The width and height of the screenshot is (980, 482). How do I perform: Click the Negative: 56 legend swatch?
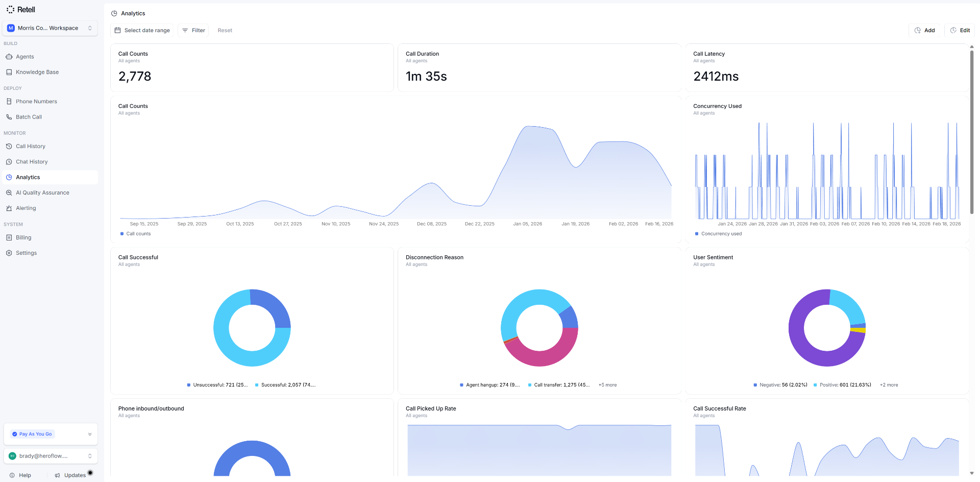pos(755,385)
